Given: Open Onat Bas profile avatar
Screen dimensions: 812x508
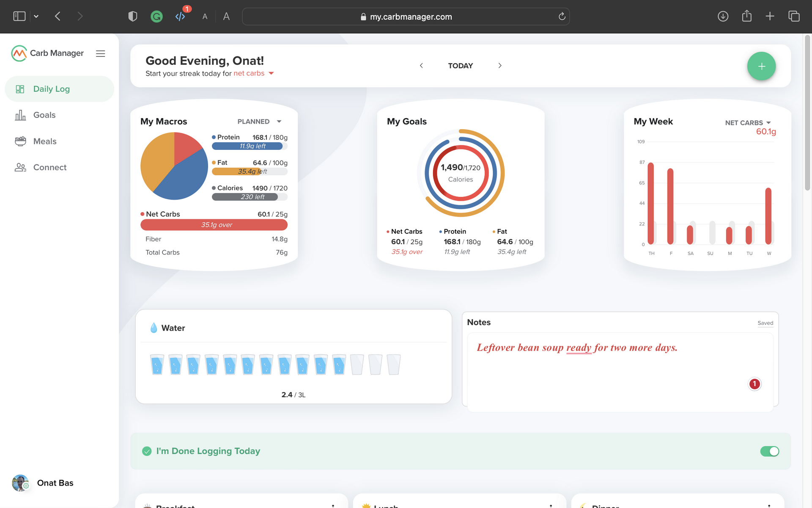Looking at the screenshot, I should tap(20, 483).
